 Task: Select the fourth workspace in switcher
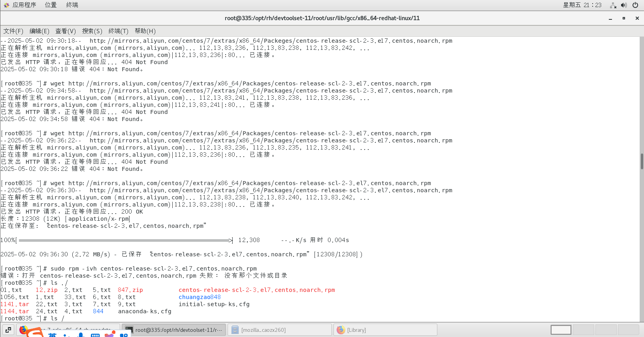click(628, 329)
